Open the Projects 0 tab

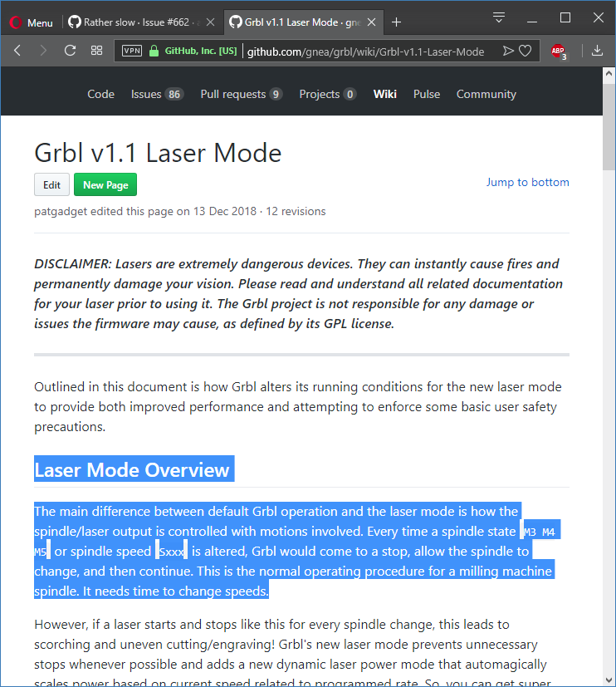(327, 94)
